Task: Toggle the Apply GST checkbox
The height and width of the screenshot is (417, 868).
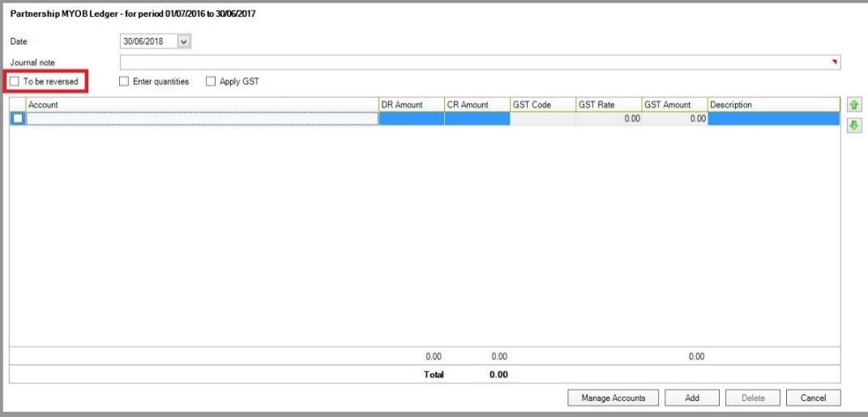Action: (x=211, y=82)
